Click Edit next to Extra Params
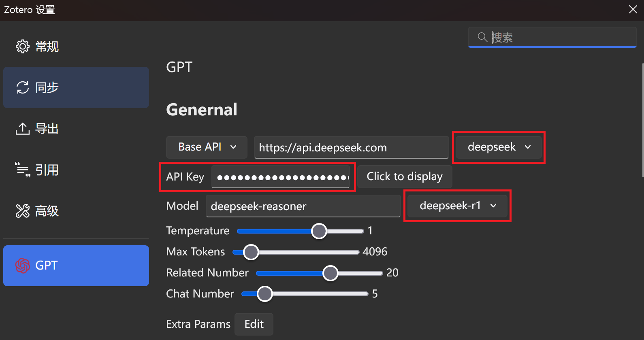 tap(254, 324)
